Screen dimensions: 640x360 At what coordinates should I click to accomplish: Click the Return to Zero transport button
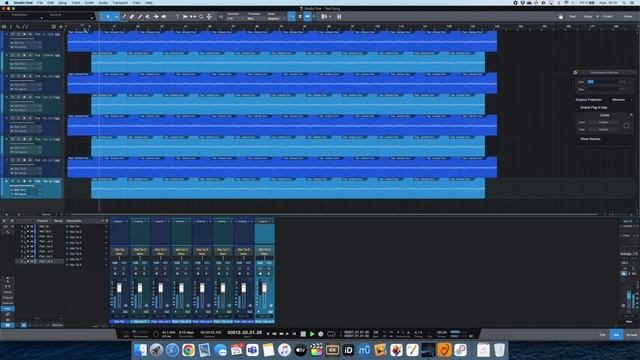pyautogui.click(x=294, y=334)
